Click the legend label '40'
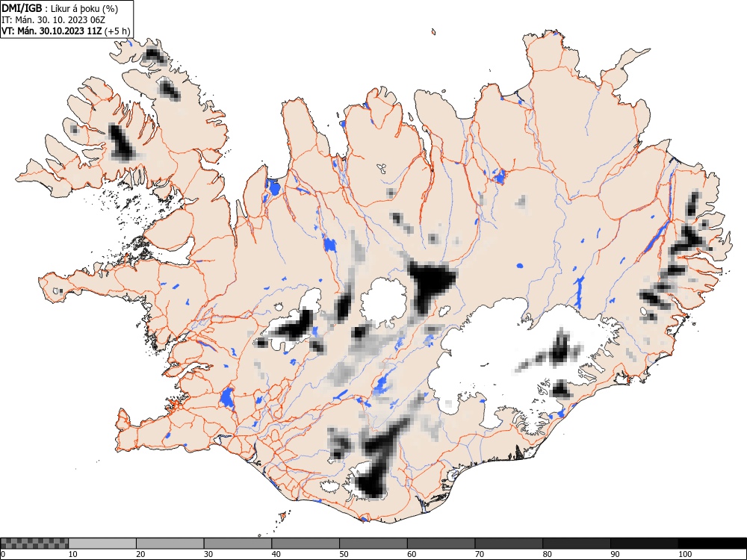This screenshot has height=560, width=747. (x=276, y=554)
